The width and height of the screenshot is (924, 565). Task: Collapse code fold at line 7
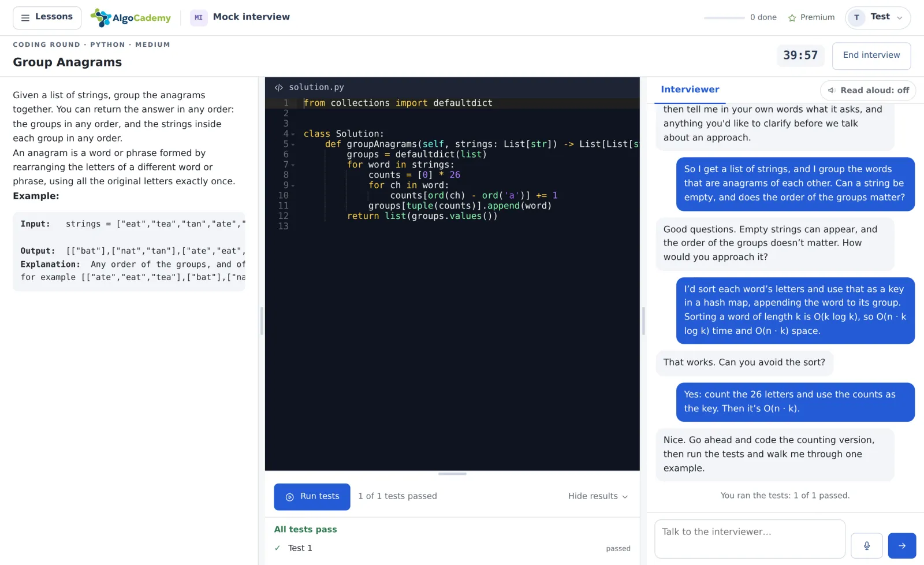click(293, 165)
